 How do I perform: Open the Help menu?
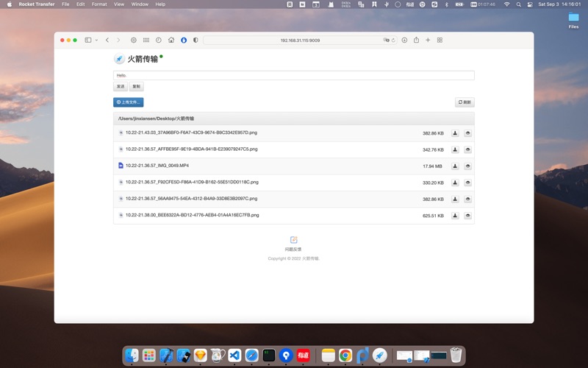click(160, 4)
